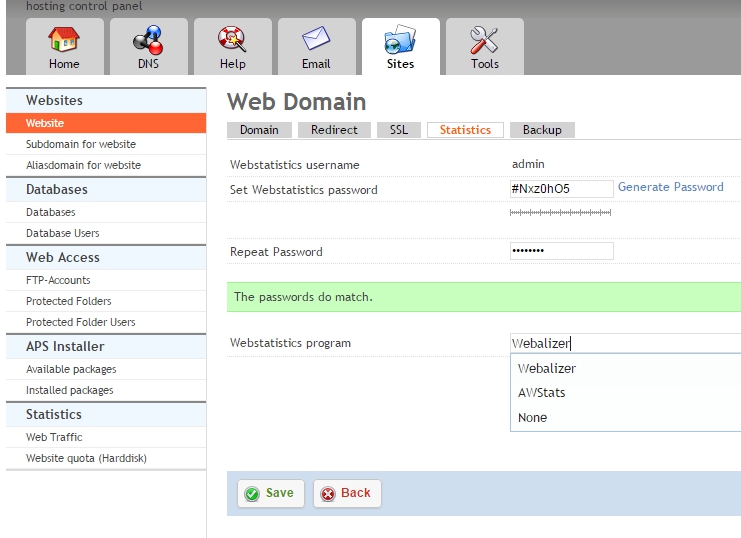Open the Help lifebuoy icon
This screenshot has height=538, width=741.
(x=232, y=39)
